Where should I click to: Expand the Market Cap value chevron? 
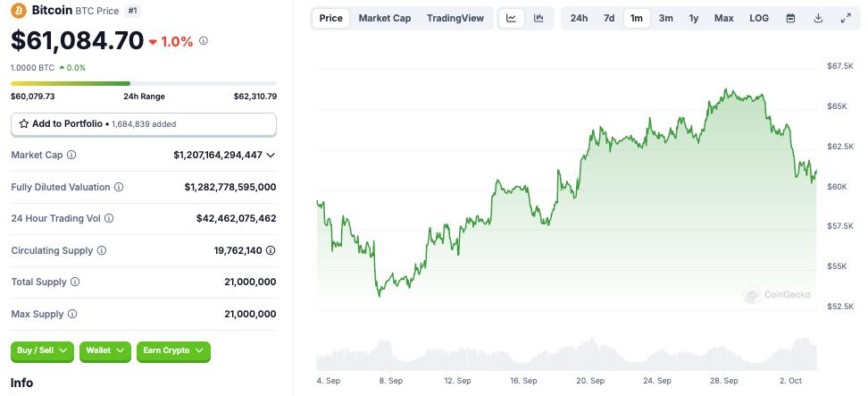pyautogui.click(x=271, y=155)
